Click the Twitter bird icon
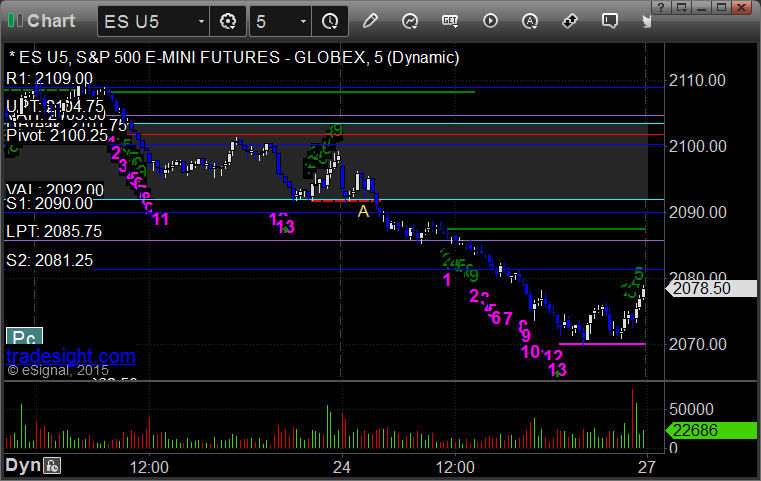Image resolution: width=761 pixels, height=481 pixels. tap(646, 21)
